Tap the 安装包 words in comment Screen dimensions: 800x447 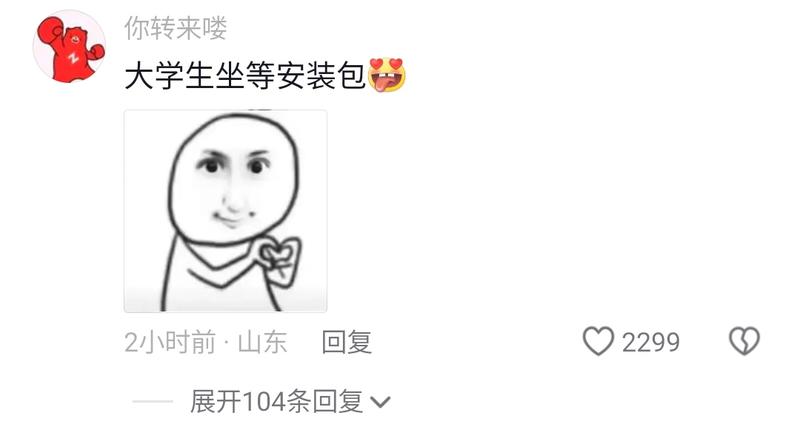tap(321, 76)
